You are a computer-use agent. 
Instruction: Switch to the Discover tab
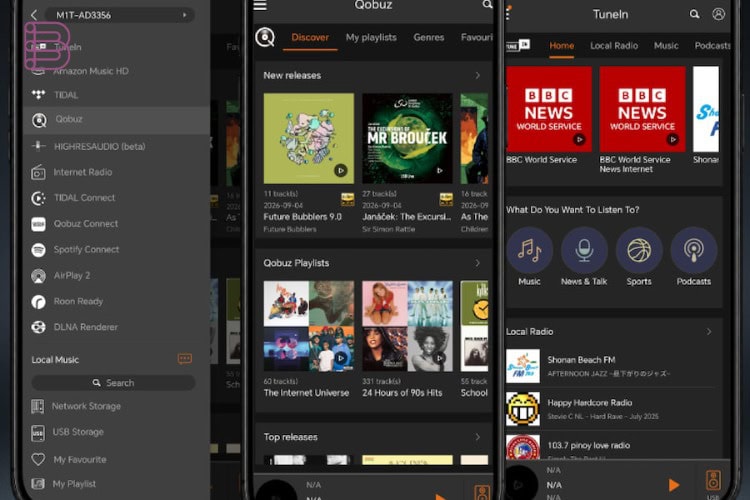[310, 37]
